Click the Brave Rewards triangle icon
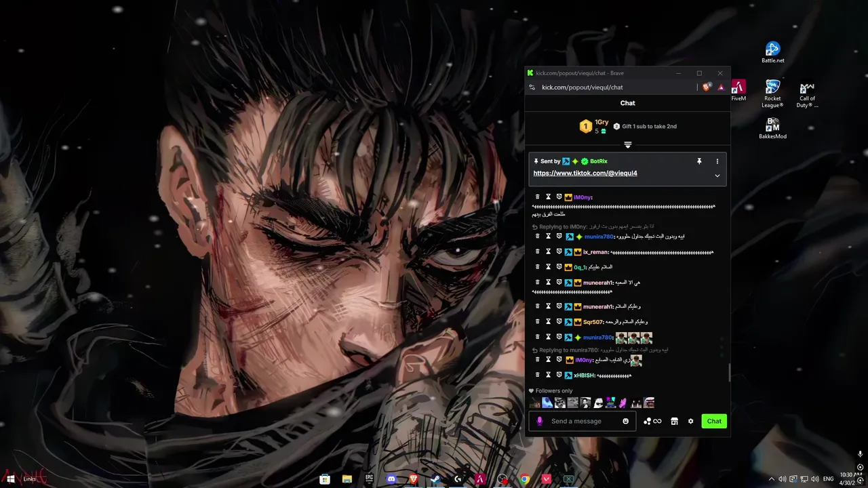 (721, 87)
